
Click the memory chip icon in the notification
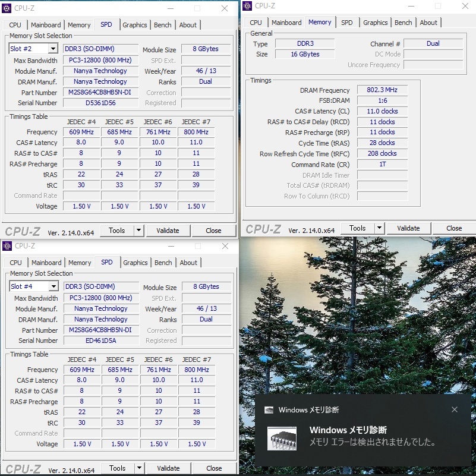[x=282, y=439]
